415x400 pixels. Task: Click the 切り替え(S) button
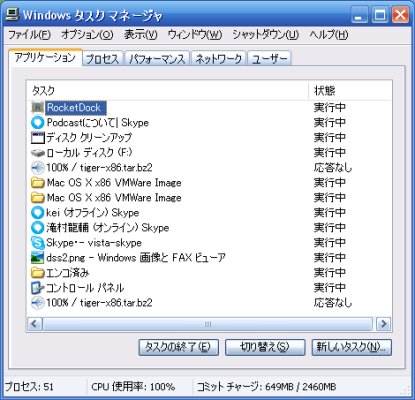pos(265,347)
